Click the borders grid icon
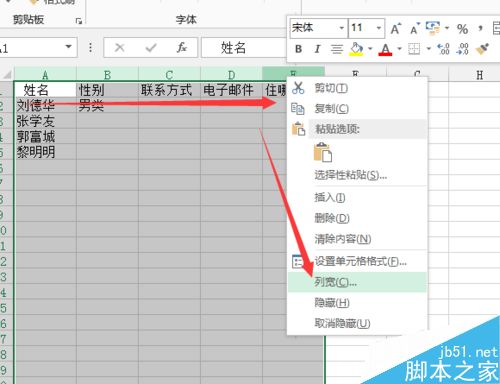The image size is (500, 384). (414, 49)
